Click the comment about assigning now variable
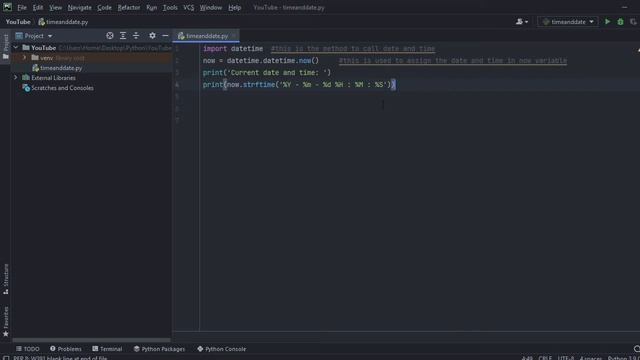Viewport: 640px width, 360px height. [x=453, y=60]
